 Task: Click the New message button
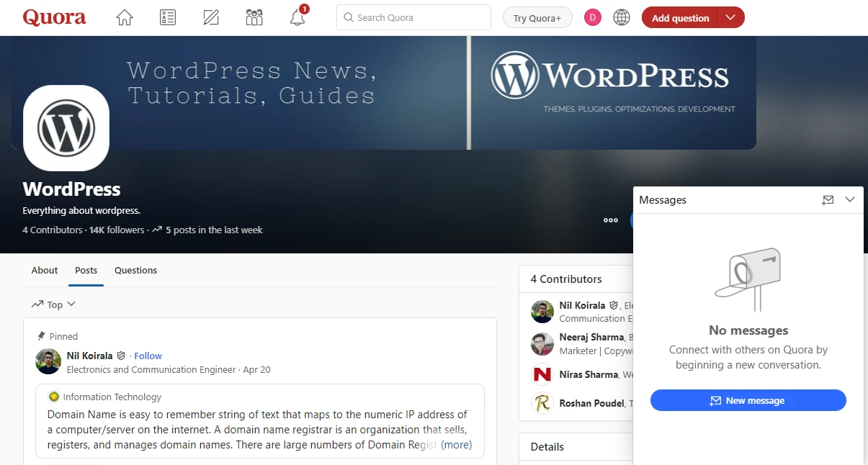748,401
